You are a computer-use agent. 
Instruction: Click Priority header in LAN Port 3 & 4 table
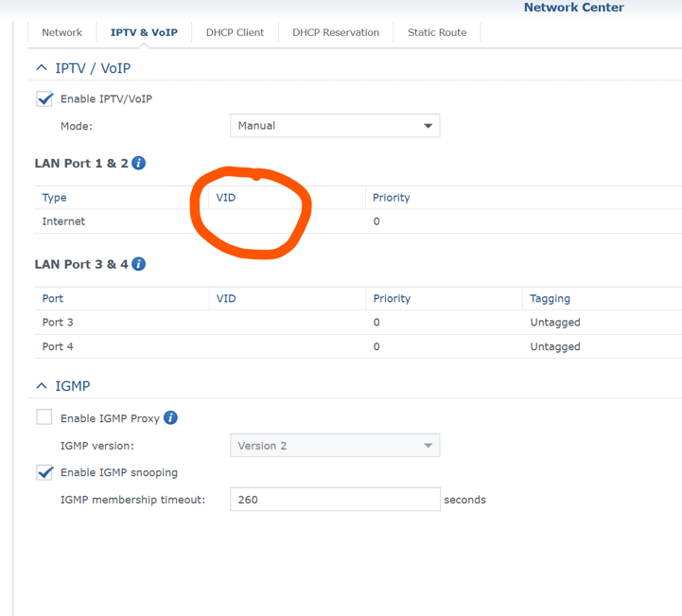(x=392, y=298)
